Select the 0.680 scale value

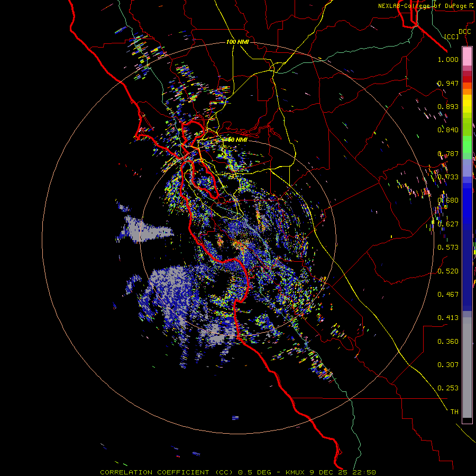[x=448, y=200]
